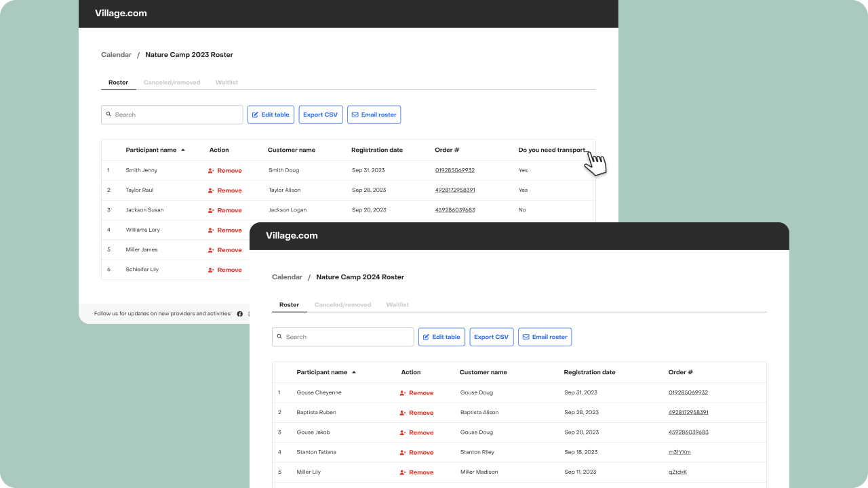868x488 pixels.
Task: Click 'Nature Camp 2024 Roster' breadcrumb title
Action: (360, 277)
